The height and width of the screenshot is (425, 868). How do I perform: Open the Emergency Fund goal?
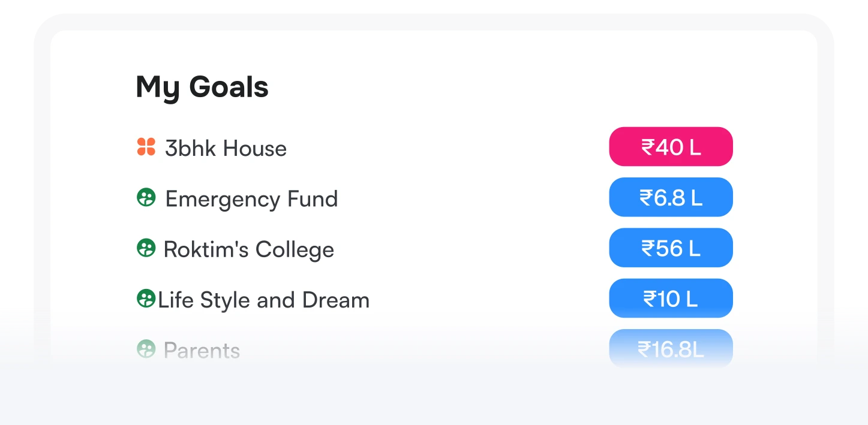[251, 199]
